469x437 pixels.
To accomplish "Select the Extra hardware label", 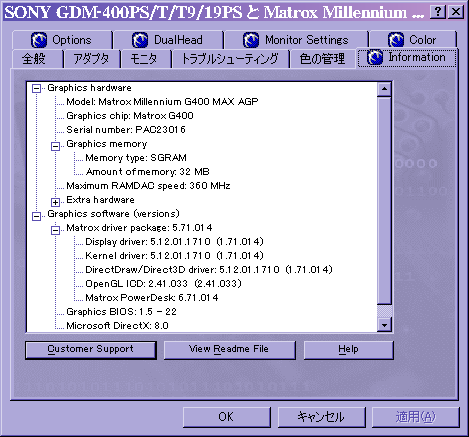I will (100, 200).
